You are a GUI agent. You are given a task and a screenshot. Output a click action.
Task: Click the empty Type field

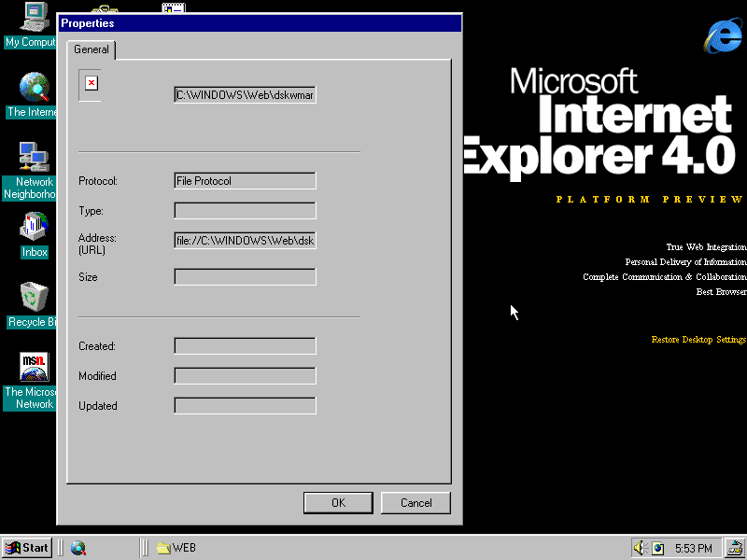pos(245,211)
